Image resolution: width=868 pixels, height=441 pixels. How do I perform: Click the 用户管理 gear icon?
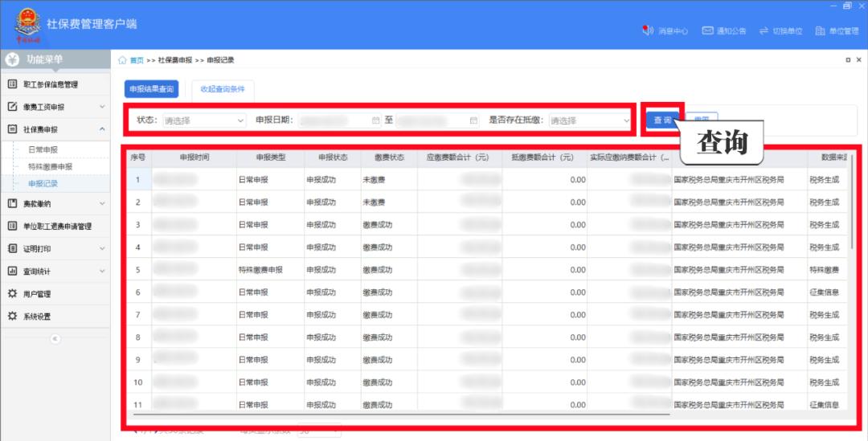click(x=12, y=294)
